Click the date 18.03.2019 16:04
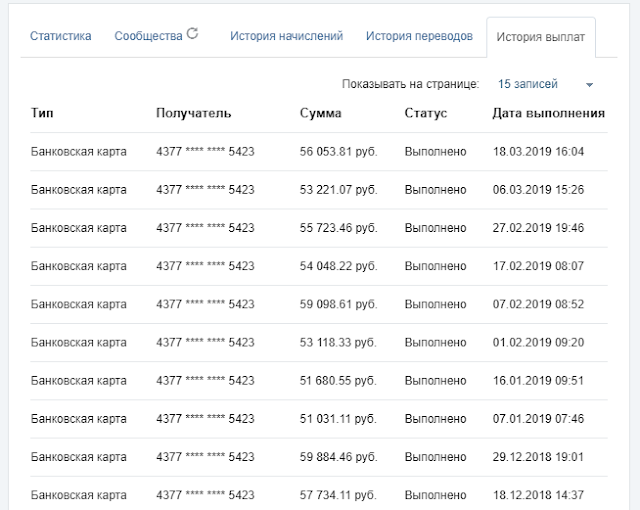640x510 pixels. pyautogui.click(x=538, y=152)
